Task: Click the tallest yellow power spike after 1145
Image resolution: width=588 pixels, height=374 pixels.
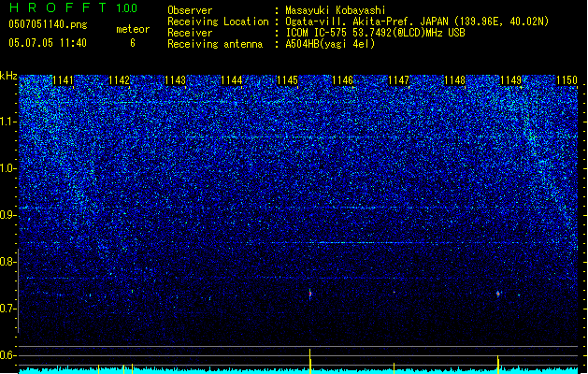Action: [310, 361]
